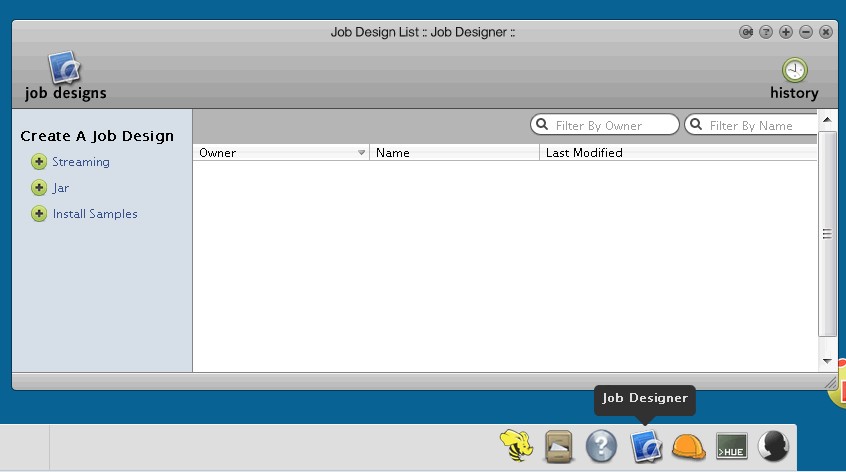The width and height of the screenshot is (846, 472).
Task: Maximize the Job Designer window
Action: click(x=786, y=32)
